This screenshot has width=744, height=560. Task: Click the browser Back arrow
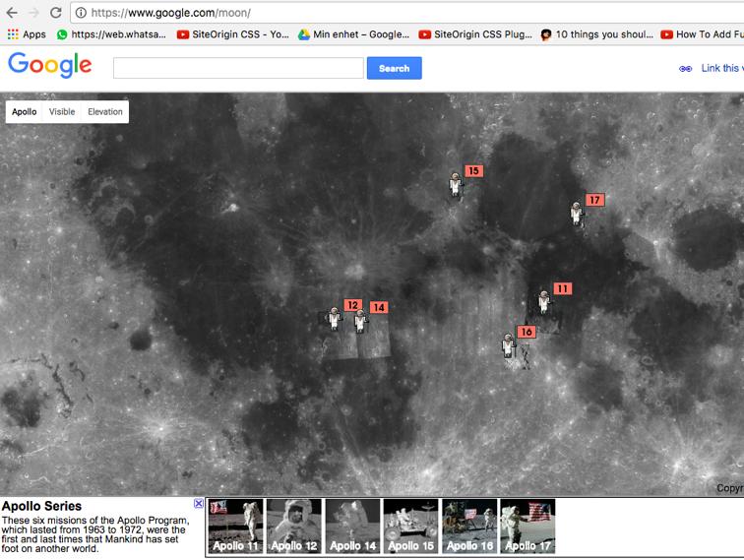[12, 13]
